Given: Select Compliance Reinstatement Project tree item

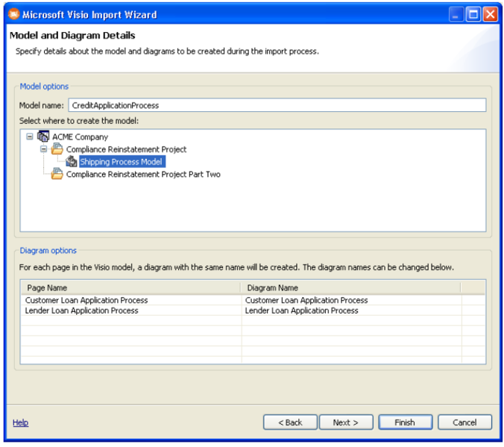Looking at the screenshot, I should click(126, 149).
